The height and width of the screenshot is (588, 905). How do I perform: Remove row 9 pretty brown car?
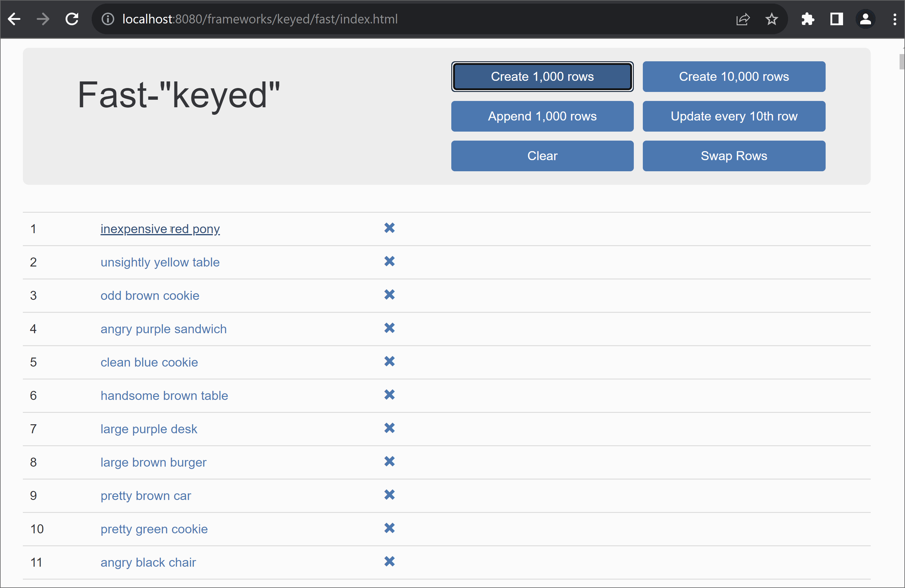[389, 495]
